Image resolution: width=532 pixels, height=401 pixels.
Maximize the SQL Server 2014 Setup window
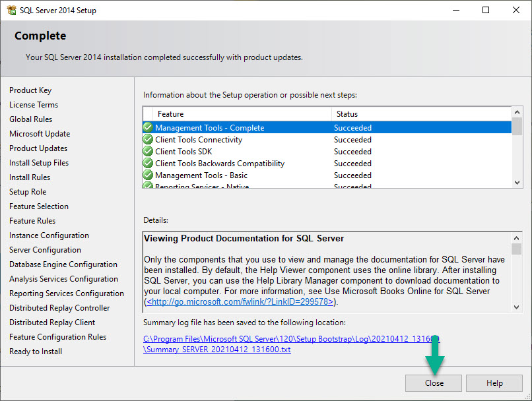point(486,10)
